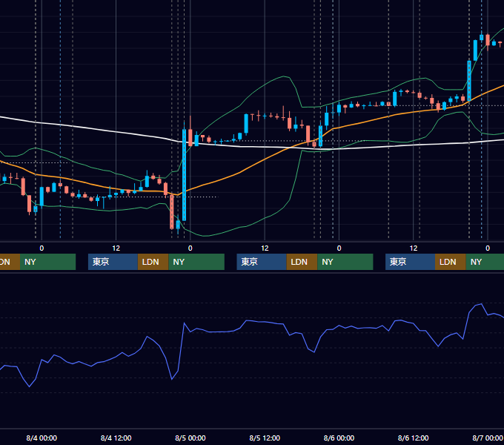Click hour label 12 above 8/6 12:00
Viewport: 504px width, 445px height.
[x=414, y=248]
